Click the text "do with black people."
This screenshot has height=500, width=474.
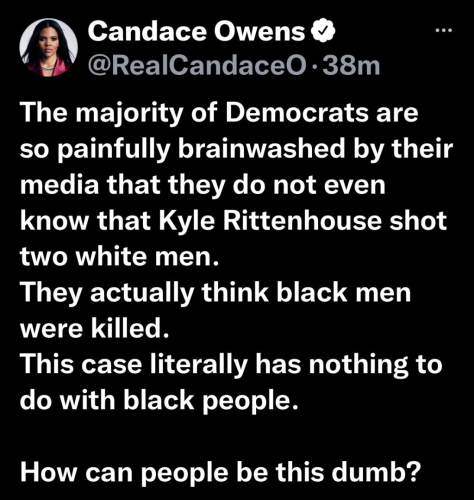pos(159,400)
